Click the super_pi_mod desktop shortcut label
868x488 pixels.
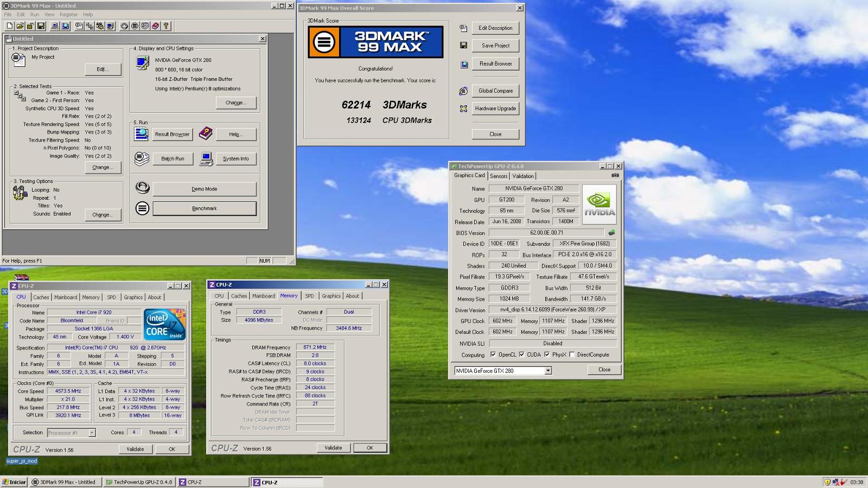tap(22, 461)
